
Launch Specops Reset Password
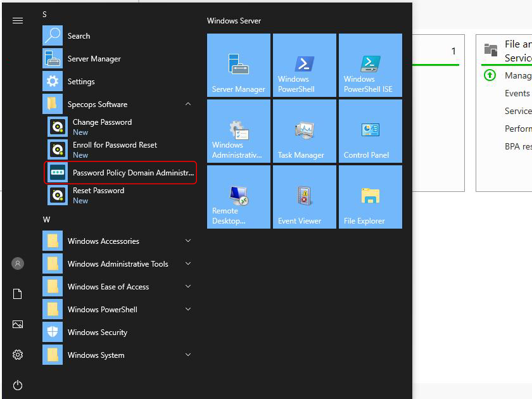(x=121, y=196)
